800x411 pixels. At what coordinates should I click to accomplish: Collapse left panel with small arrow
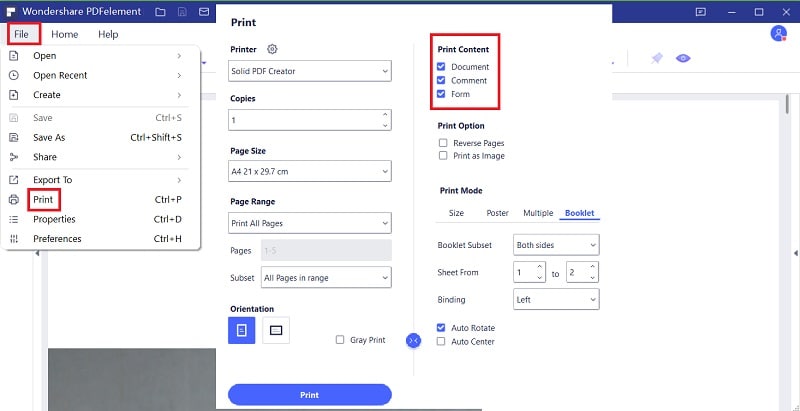pos(37,253)
